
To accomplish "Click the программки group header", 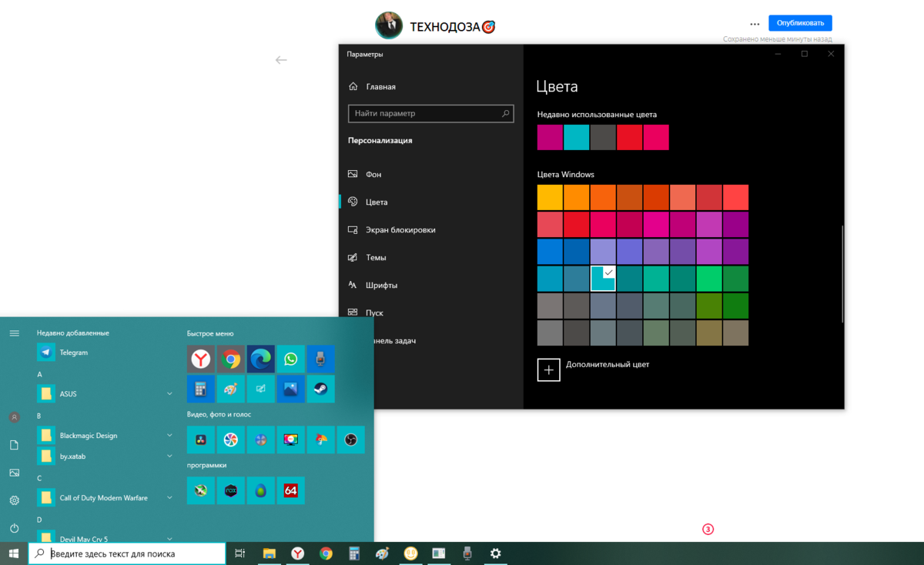I will [207, 465].
